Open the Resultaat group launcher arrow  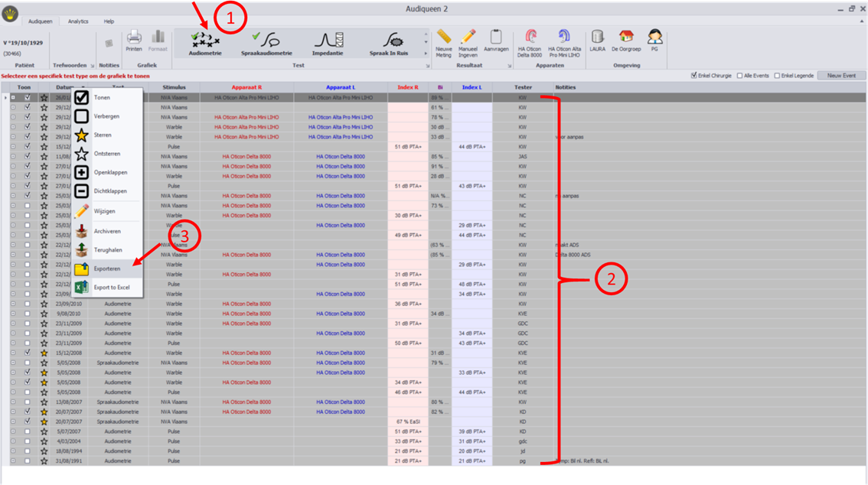point(509,66)
